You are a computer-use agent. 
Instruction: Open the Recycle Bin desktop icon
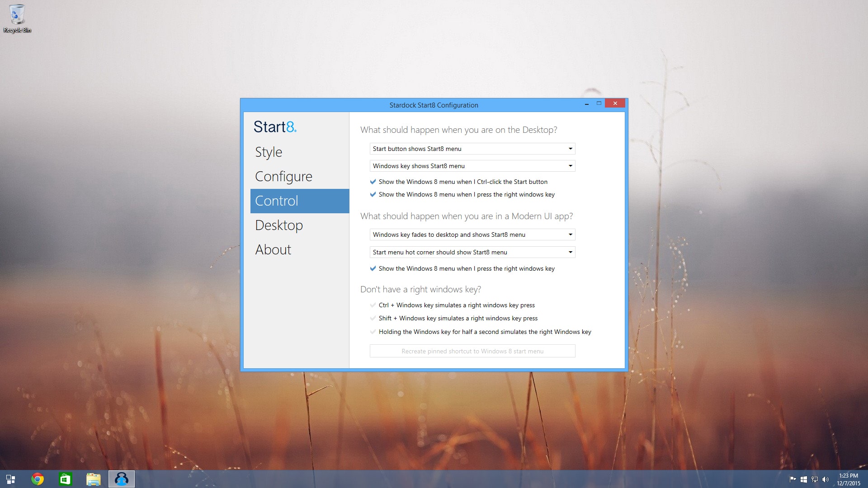tap(17, 19)
